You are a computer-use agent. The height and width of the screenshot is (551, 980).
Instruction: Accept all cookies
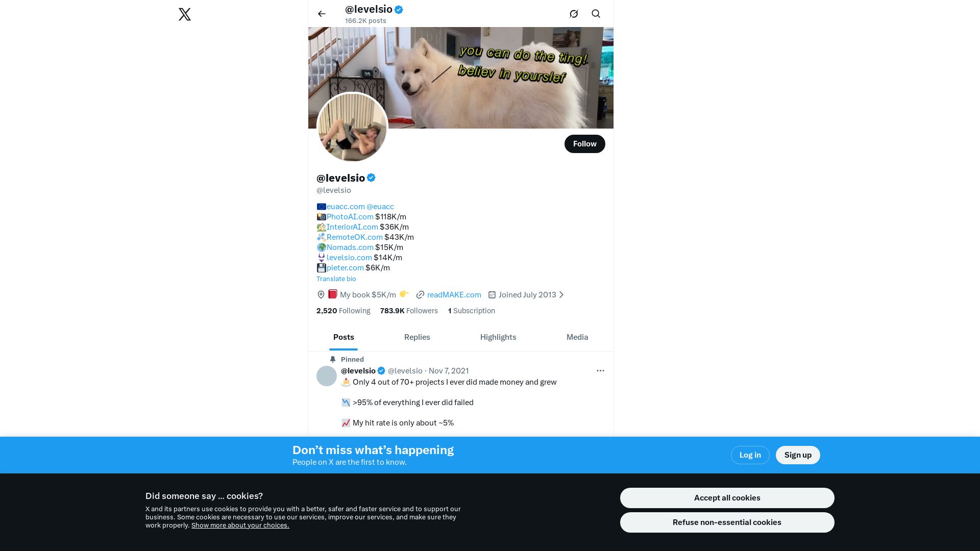(727, 498)
